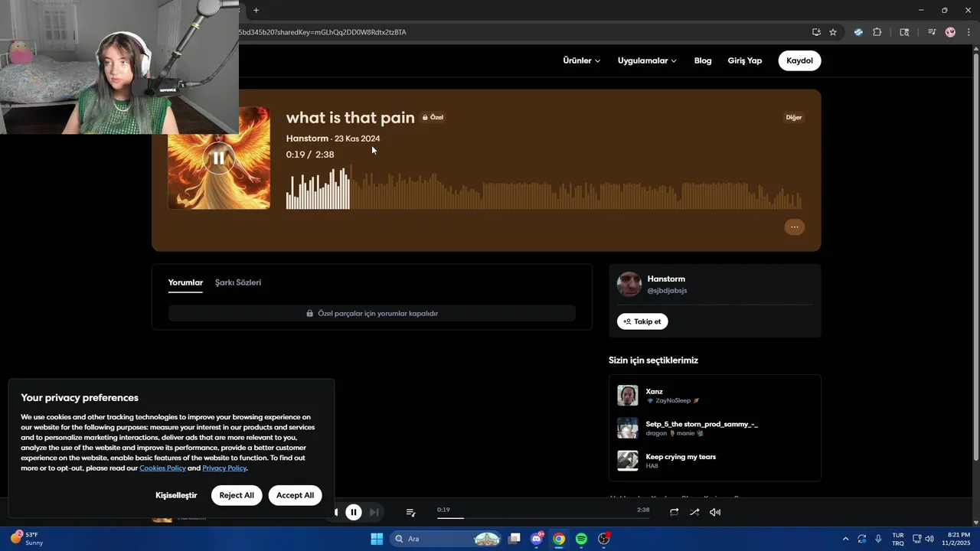Click Giriş Yap to sign in

[x=745, y=60]
